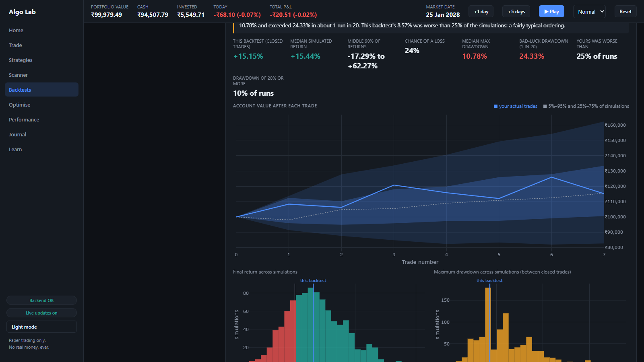Click bad-luck drawdown 24.33% value
The height and width of the screenshot is (362, 644).
click(x=532, y=56)
